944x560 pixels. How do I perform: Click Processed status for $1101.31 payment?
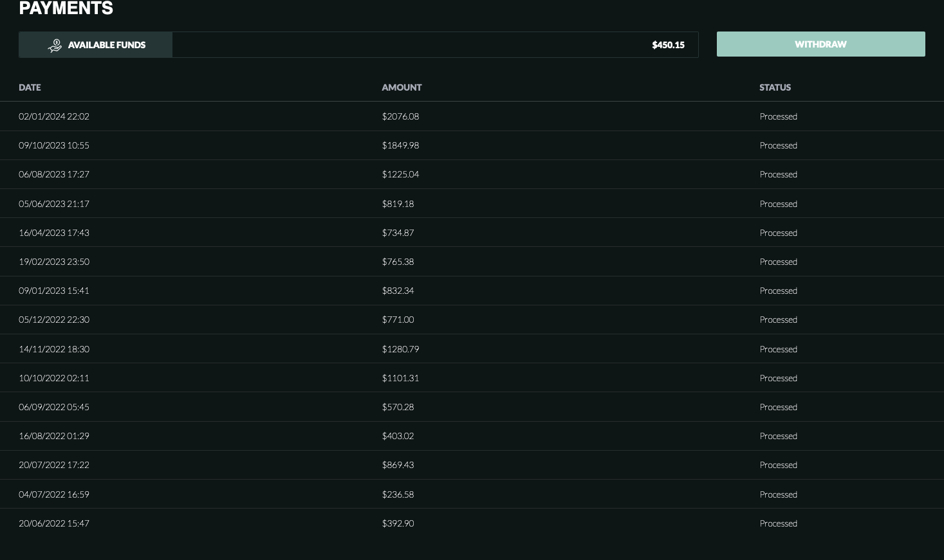[778, 378]
